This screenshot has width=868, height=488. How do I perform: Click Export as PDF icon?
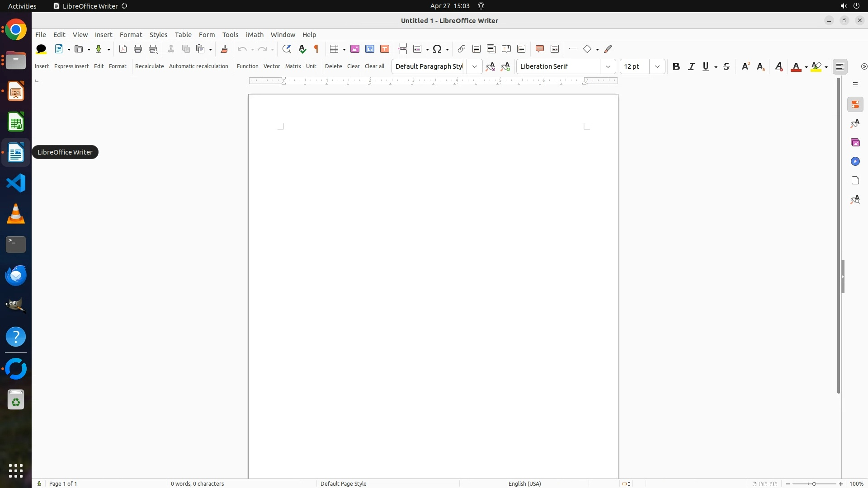pyautogui.click(x=123, y=49)
